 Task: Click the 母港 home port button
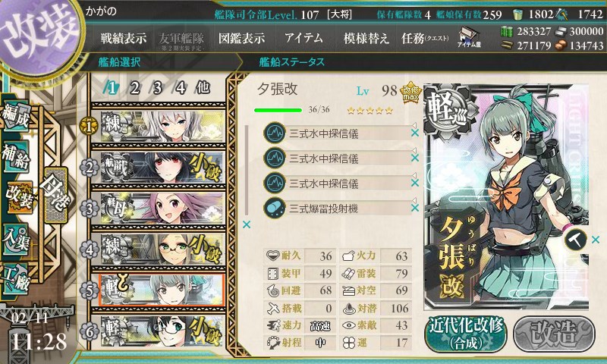pyautogui.click(x=55, y=196)
